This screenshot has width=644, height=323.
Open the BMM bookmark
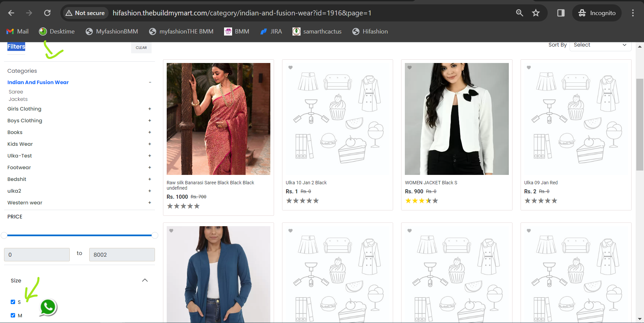point(237,31)
